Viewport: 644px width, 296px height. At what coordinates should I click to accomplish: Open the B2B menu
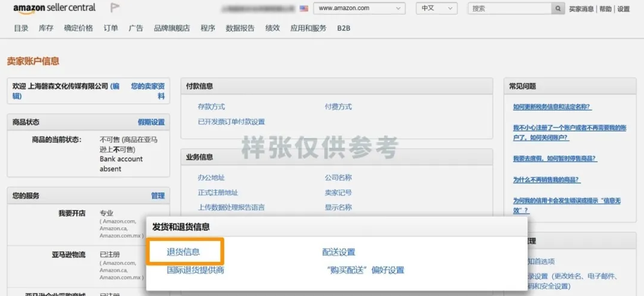coord(344,28)
